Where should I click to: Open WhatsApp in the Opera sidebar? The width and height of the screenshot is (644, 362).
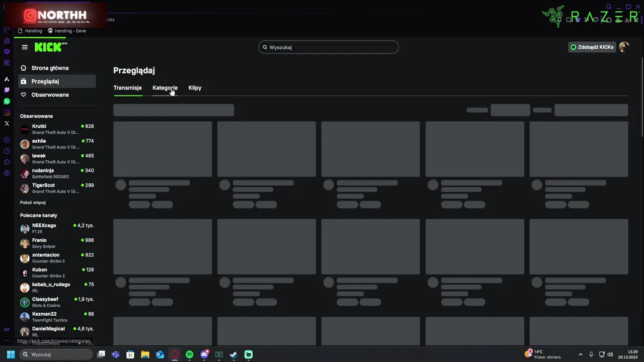[7, 101]
